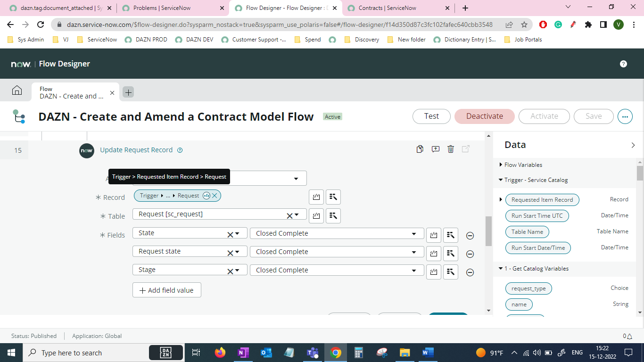Collapse 1 - Get Catalog Variables section
The image size is (644, 362).
click(501, 269)
